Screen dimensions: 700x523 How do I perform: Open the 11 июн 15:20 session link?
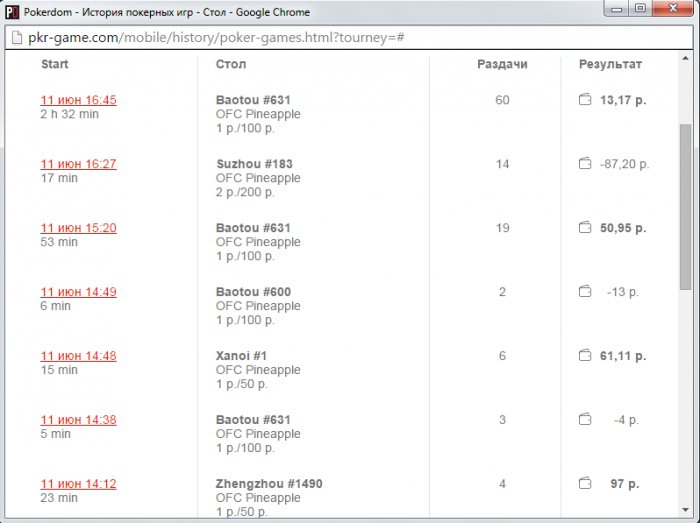tap(79, 228)
